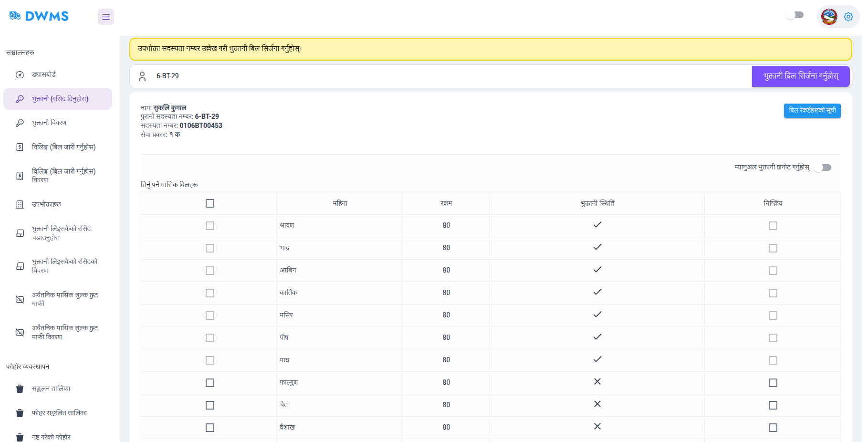
Task: Click the भुक्तानी बिल सिर्जना गर्नुहोस् button
Action: tap(801, 76)
